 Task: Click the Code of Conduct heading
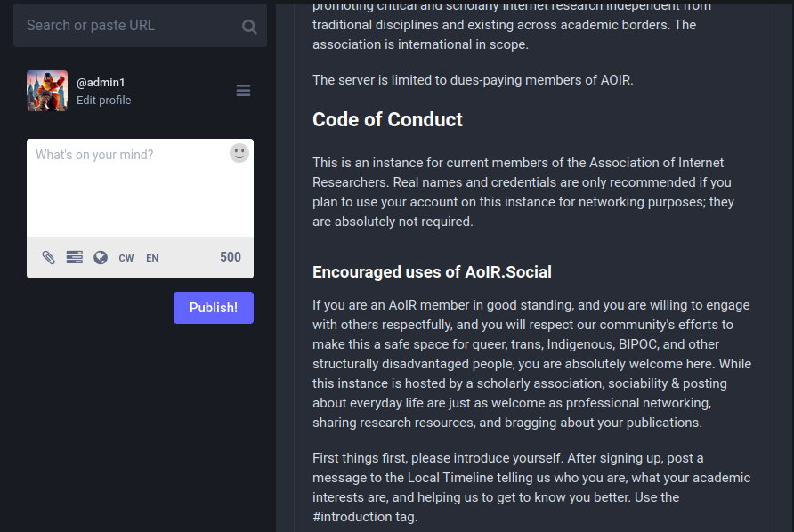[386, 119]
